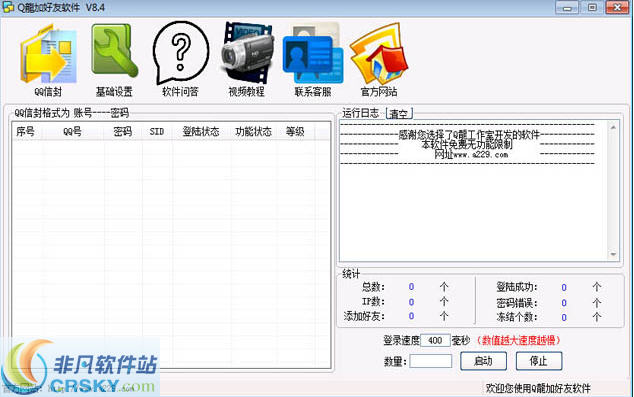Focus the 登录速度 input field showing 400
The height and width of the screenshot is (397, 634).
tap(435, 340)
